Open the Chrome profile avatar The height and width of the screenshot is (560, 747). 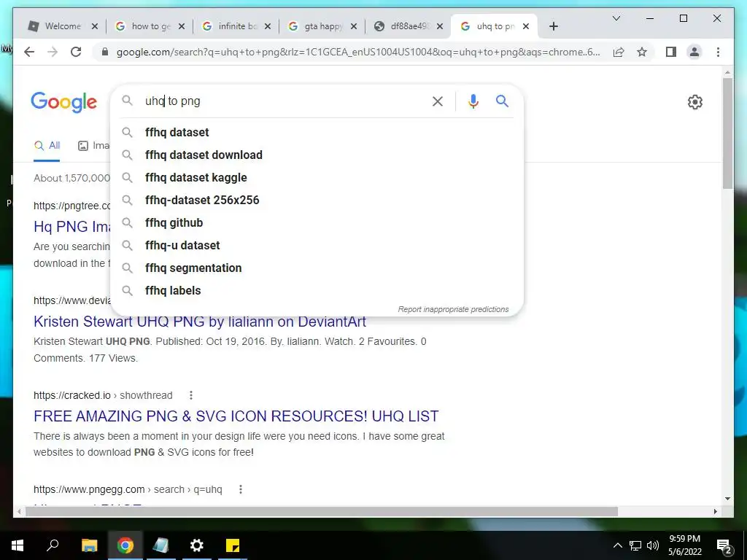click(x=694, y=52)
